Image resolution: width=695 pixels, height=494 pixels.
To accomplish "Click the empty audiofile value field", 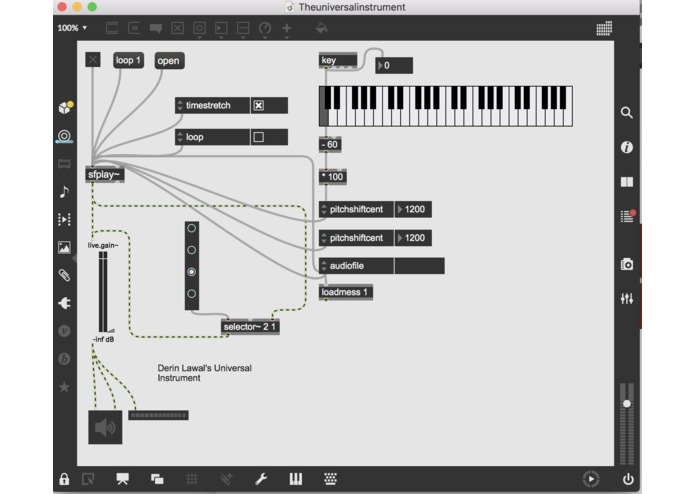I will point(419,266).
